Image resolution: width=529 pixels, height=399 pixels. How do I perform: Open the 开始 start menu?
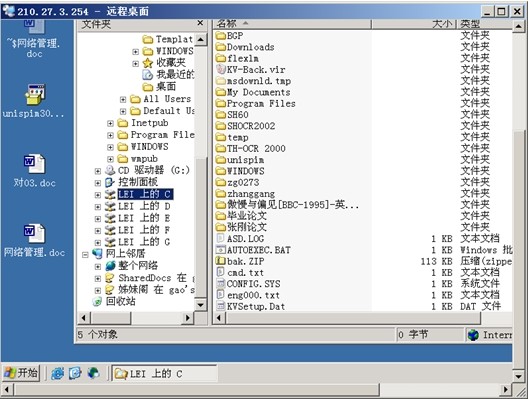click(21, 373)
